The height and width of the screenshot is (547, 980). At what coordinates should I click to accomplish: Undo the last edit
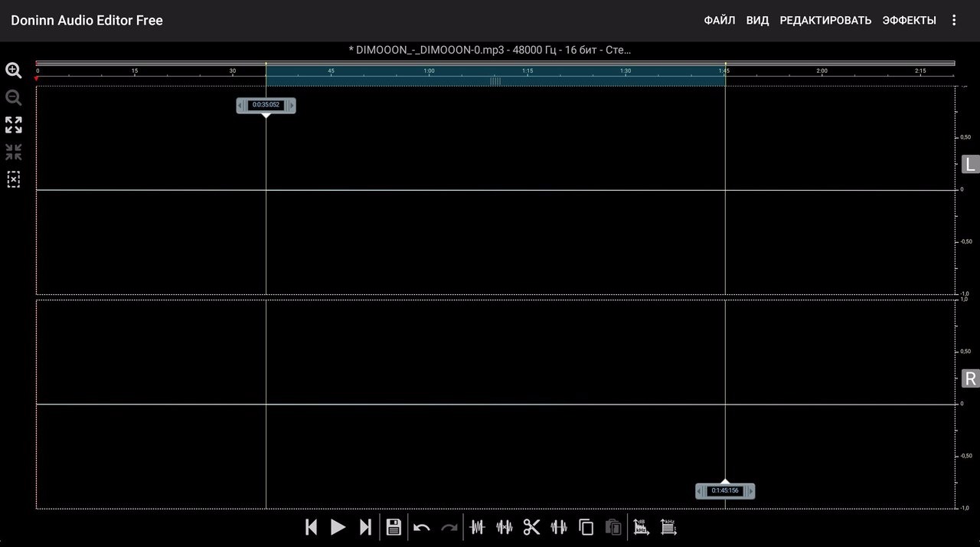tap(422, 527)
